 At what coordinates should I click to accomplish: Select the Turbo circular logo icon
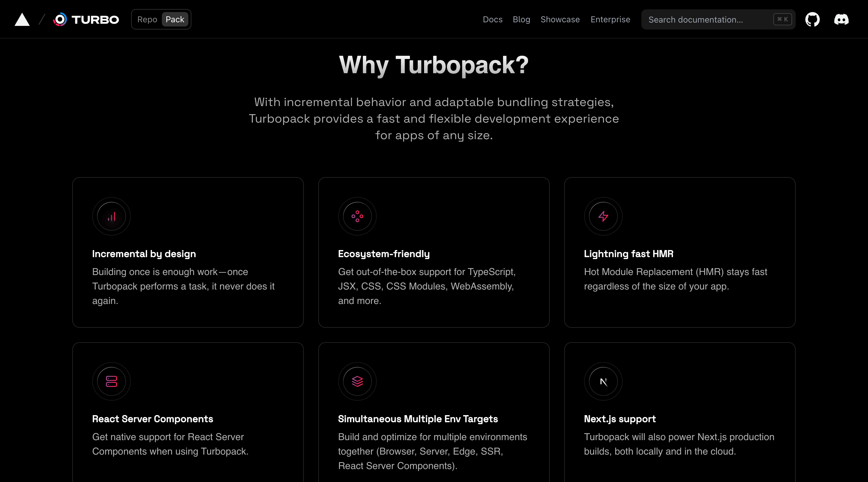pyautogui.click(x=60, y=19)
